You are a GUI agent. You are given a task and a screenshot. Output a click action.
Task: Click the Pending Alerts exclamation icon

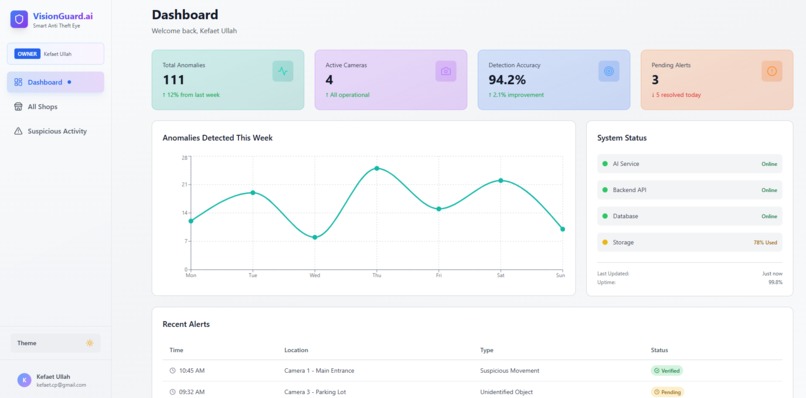(772, 71)
